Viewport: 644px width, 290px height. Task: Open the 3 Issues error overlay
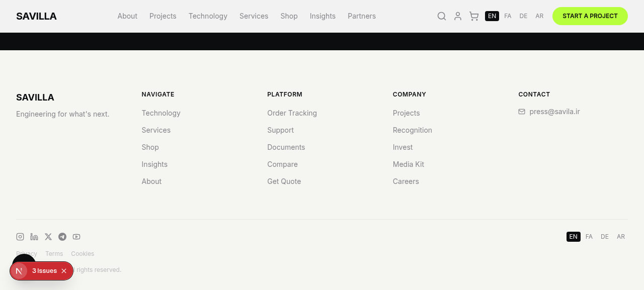click(x=44, y=271)
